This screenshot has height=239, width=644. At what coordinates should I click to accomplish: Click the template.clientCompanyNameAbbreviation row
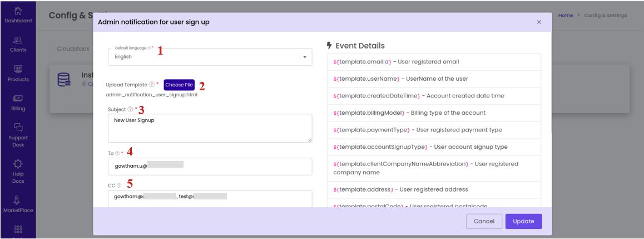click(x=434, y=168)
